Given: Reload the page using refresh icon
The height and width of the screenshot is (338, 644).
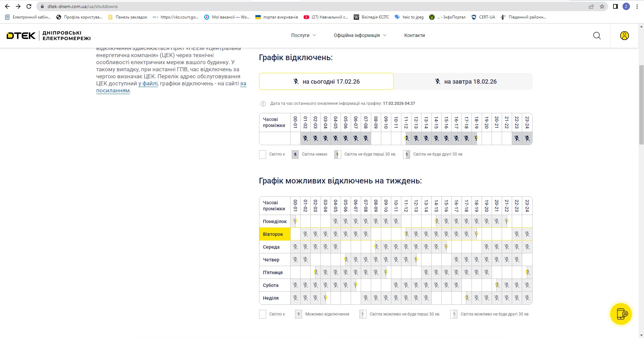Looking at the screenshot, I should (29, 6).
